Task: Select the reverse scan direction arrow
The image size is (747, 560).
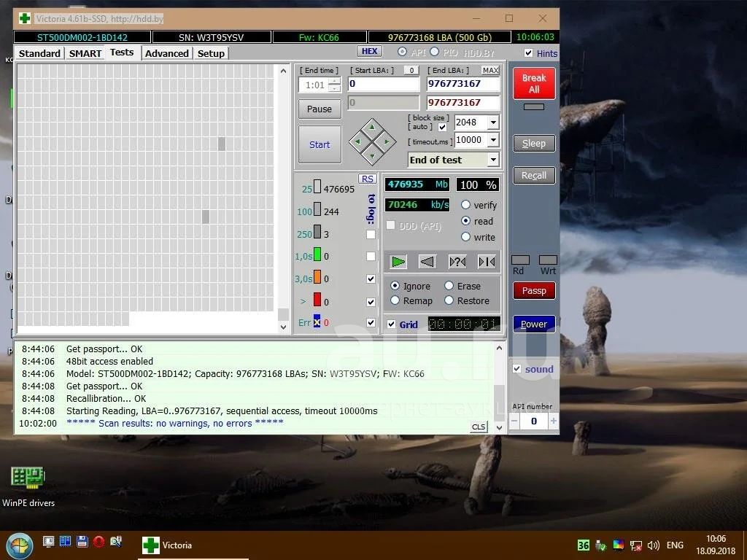Action: [x=427, y=262]
